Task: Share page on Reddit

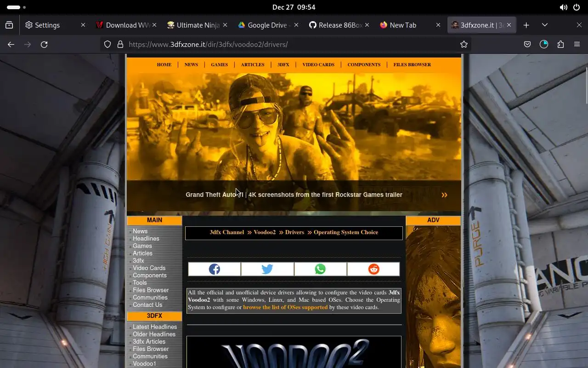Action: (373, 269)
